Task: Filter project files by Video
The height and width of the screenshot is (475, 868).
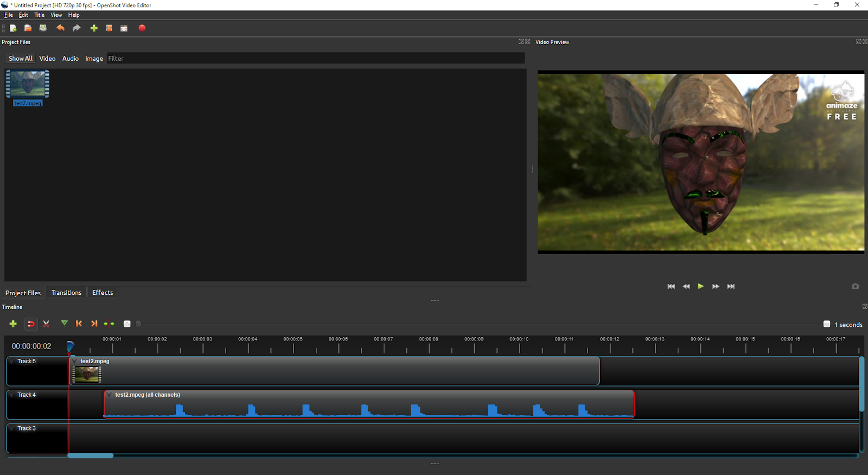Action: click(47, 59)
